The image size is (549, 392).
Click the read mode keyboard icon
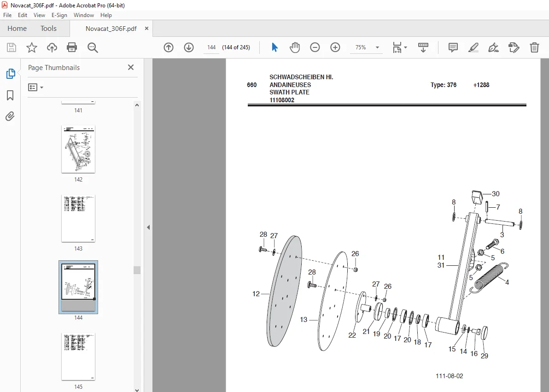pyautogui.click(x=423, y=47)
